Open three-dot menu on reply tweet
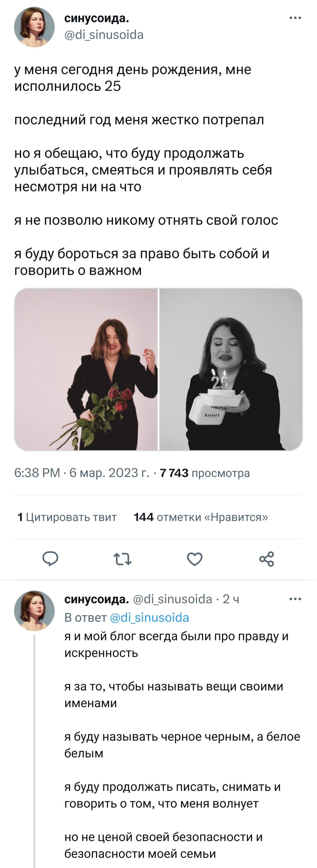This screenshot has height=868, width=317. 295,599
